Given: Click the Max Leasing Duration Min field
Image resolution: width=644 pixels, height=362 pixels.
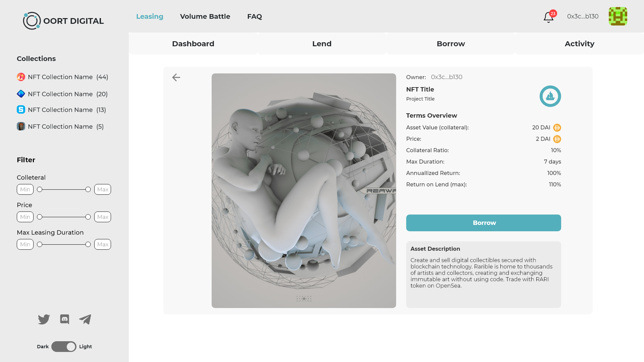Looking at the screenshot, I should click(25, 244).
